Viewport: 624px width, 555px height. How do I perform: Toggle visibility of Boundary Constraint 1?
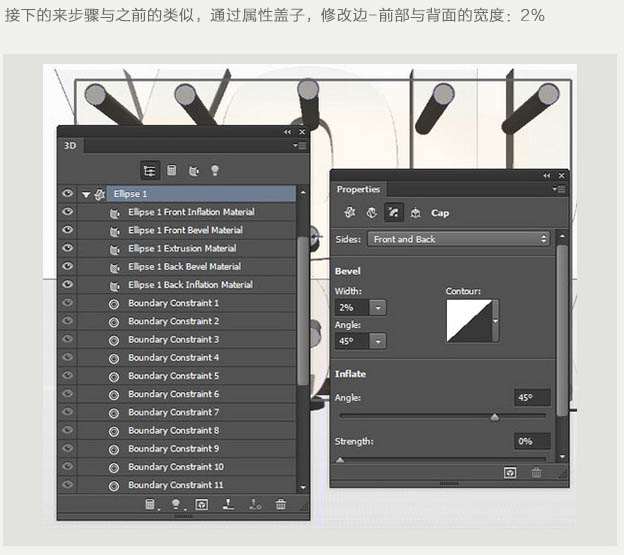point(67,302)
